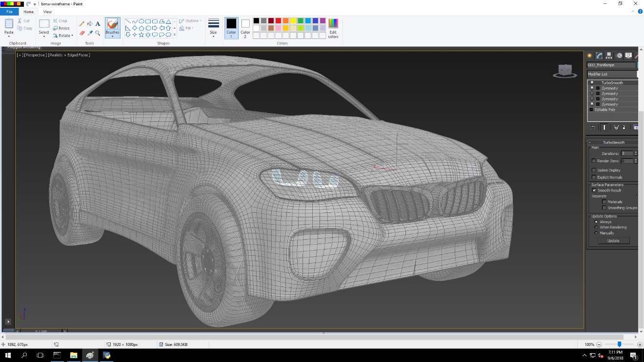The height and width of the screenshot is (362, 644).
Task: Toggle Smoothing Groups checkbox in the image
Action: (604, 208)
